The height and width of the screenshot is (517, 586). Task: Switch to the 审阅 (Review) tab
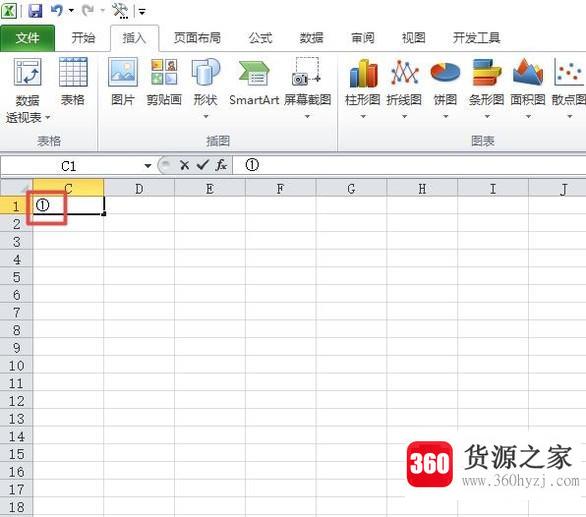(363, 38)
